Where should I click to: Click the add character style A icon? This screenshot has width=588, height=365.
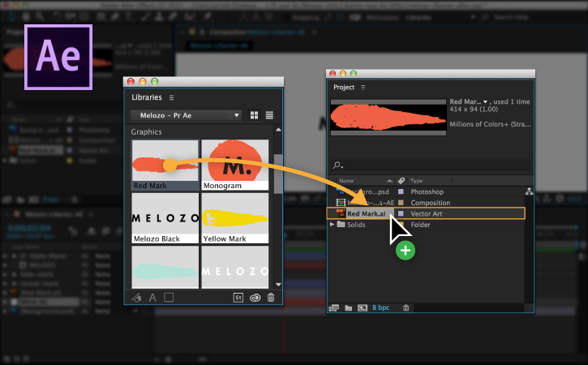pos(152,298)
